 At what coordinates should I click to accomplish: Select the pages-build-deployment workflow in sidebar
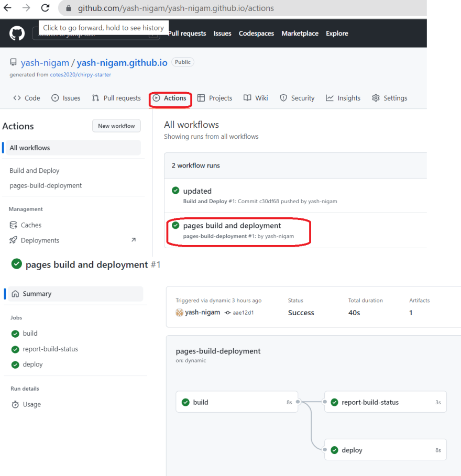coord(46,185)
